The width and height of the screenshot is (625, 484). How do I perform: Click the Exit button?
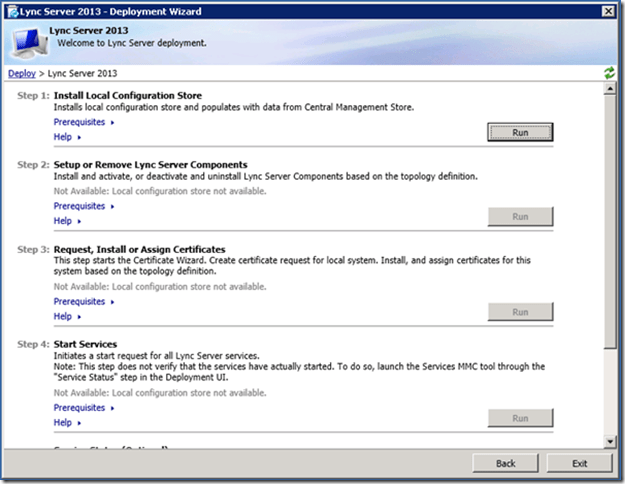pyautogui.click(x=580, y=463)
